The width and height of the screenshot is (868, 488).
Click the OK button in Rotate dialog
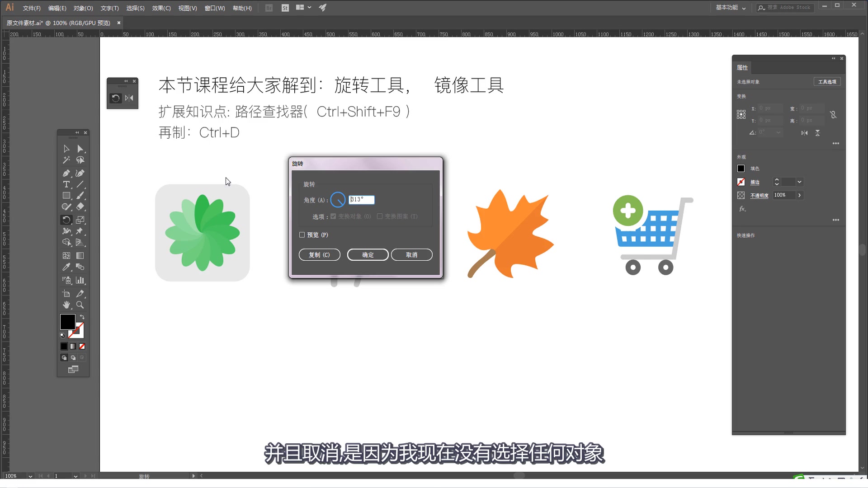[368, 255]
